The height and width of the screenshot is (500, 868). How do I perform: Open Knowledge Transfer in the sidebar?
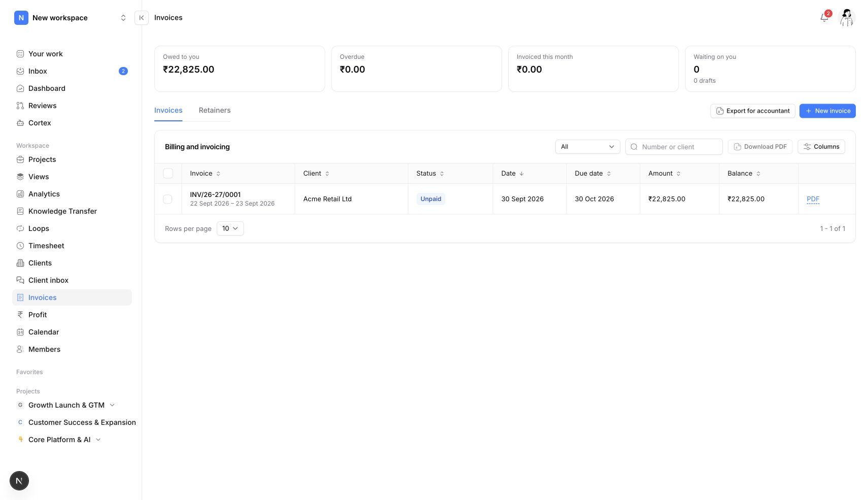tap(72, 211)
